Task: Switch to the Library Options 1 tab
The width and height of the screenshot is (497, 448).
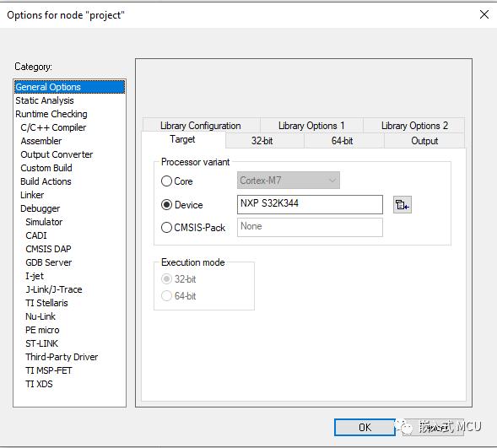Action: click(x=311, y=126)
